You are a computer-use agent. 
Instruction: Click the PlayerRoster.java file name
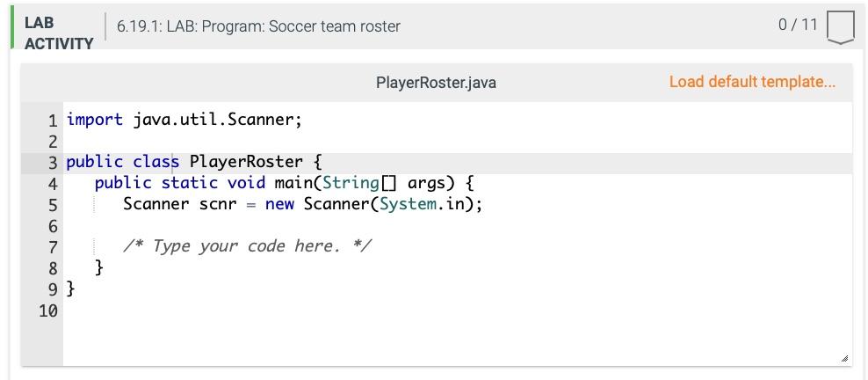[x=436, y=83]
